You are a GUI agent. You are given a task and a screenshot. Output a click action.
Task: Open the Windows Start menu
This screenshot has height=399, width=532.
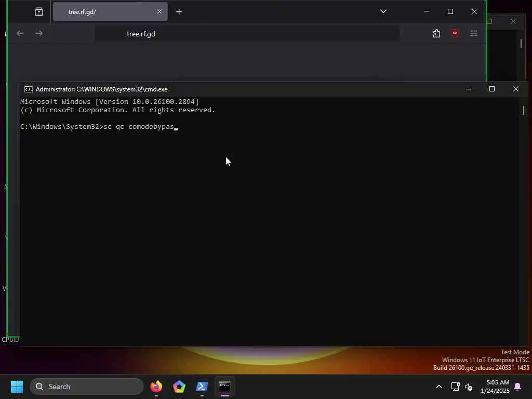coord(17,387)
